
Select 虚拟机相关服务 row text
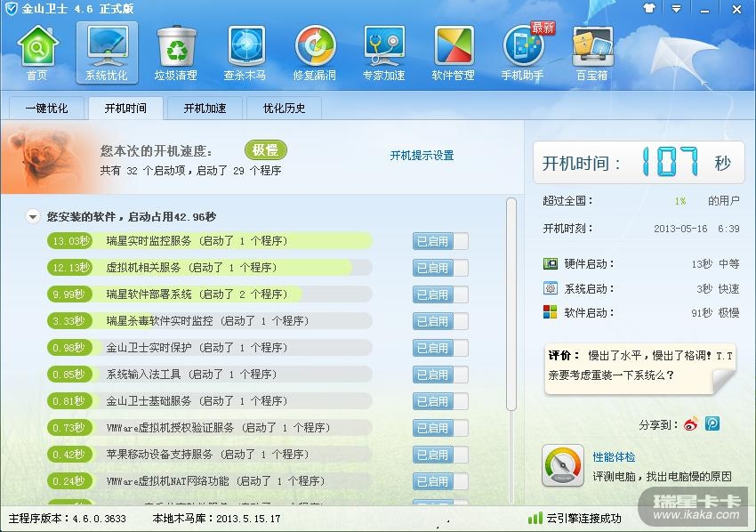click(191, 267)
